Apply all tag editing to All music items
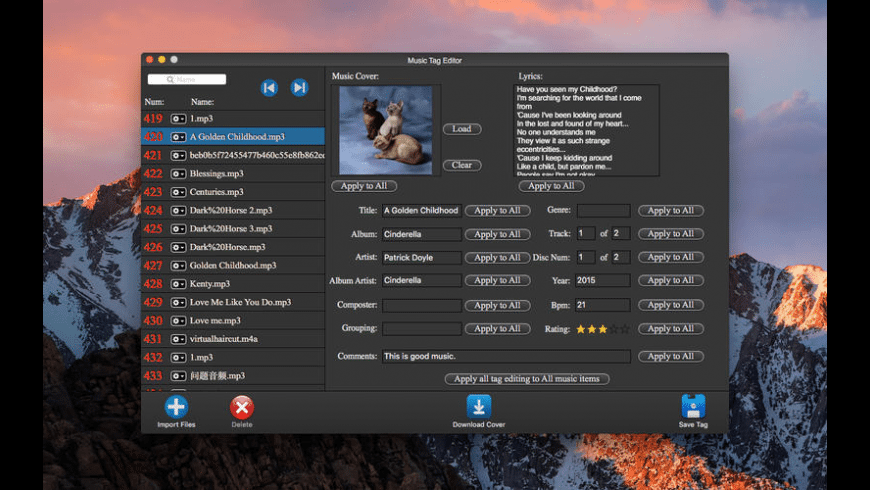The width and height of the screenshot is (870, 490). pos(527,379)
